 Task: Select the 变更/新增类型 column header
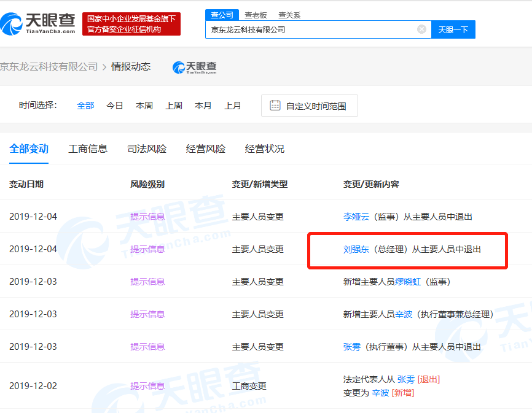[x=260, y=184]
